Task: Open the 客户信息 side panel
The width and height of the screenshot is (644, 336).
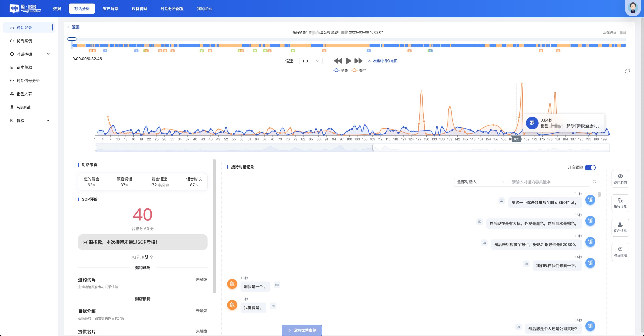Action: coord(620,227)
